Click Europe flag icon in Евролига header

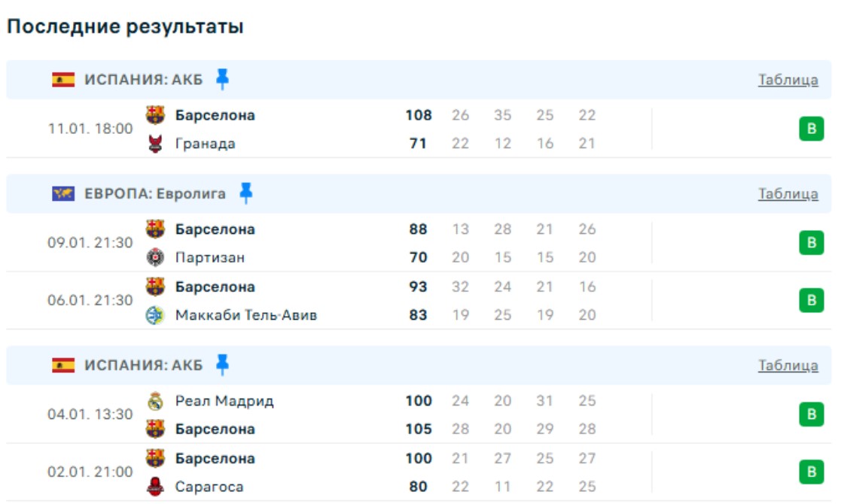63,194
